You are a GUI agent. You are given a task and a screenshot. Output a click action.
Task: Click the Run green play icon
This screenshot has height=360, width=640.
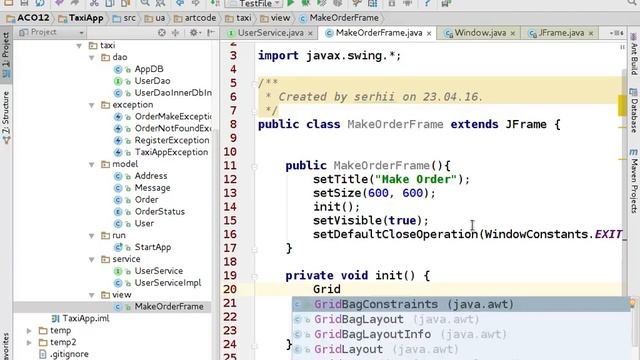click(x=291, y=3)
